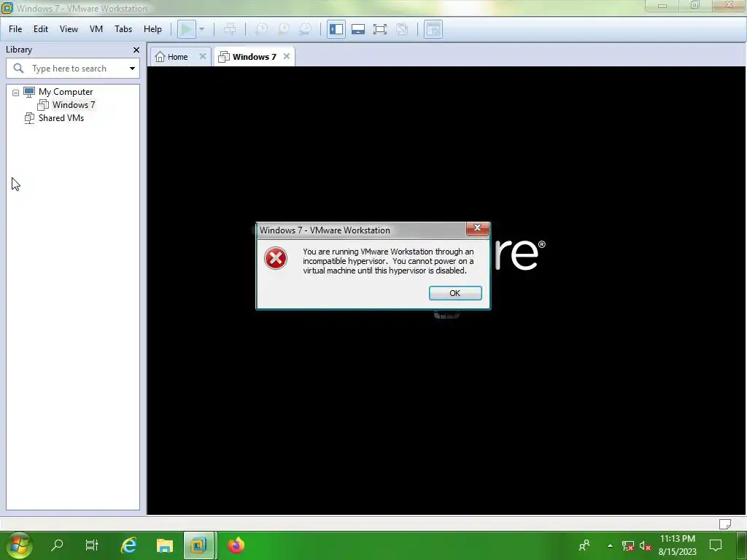Toggle the Show Library sidebar icon
Image resolution: width=747 pixels, height=560 pixels.
point(336,29)
